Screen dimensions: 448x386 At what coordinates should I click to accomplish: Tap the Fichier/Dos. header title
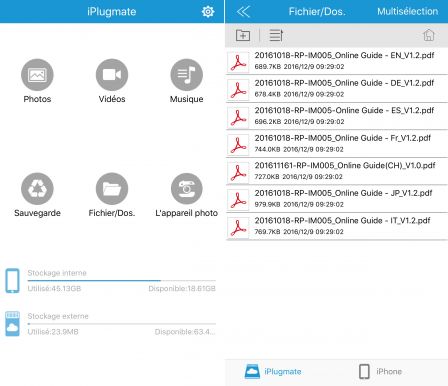tap(317, 12)
